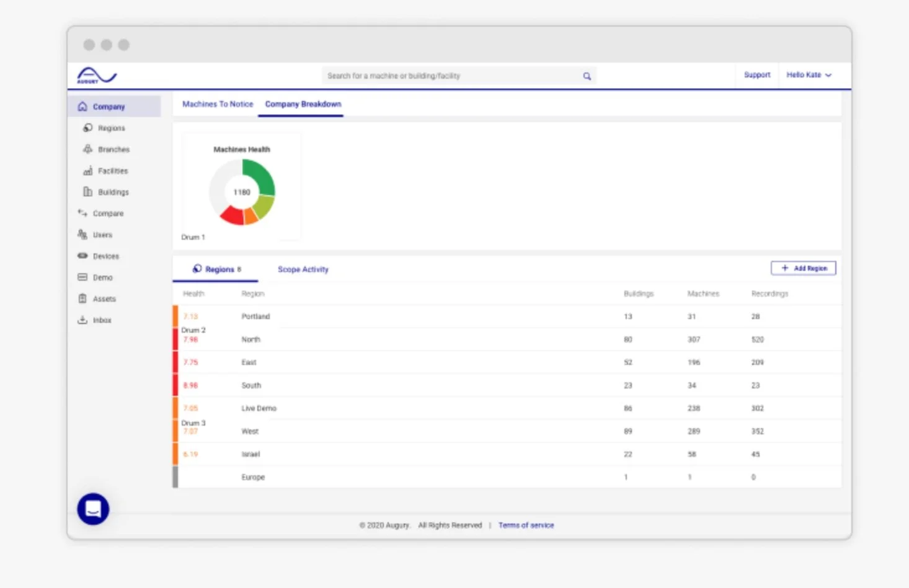The height and width of the screenshot is (588, 909).
Task: Click the Assets clipboard icon in the sidebar
Action: tap(82, 299)
